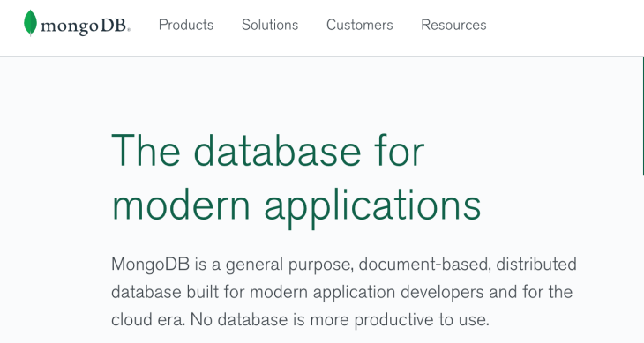
Task: Open the Solutions navigation menu
Action: point(270,25)
